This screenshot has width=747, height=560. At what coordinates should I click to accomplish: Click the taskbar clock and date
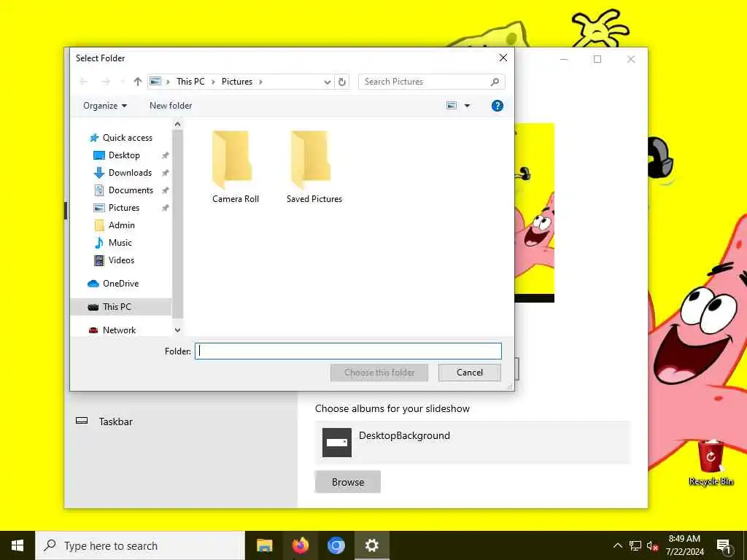(x=684, y=545)
